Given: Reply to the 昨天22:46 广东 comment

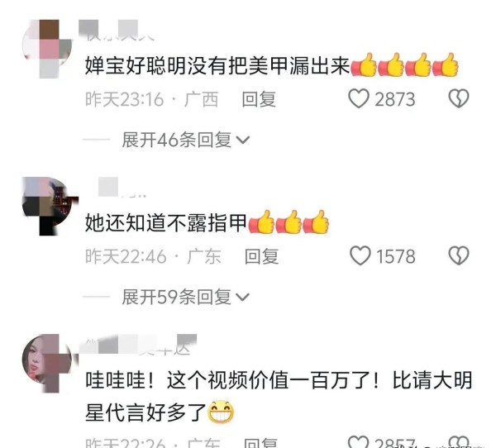Looking at the screenshot, I should point(261,256).
